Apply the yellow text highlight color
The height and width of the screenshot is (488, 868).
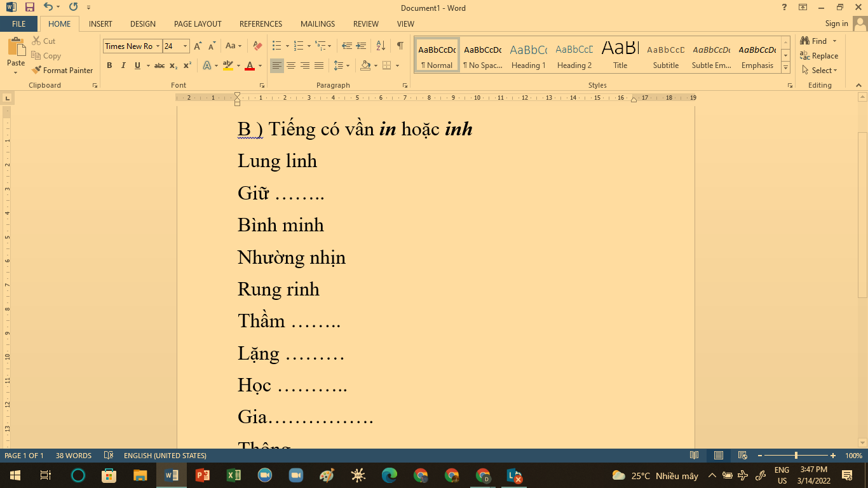point(228,65)
